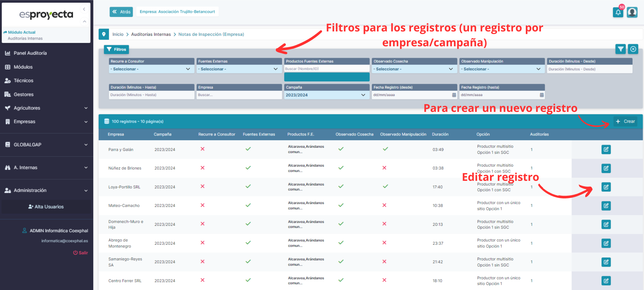The width and height of the screenshot is (644, 290).
Task: Edit the Loya-Portillo SRL record
Action: coord(606,187)
